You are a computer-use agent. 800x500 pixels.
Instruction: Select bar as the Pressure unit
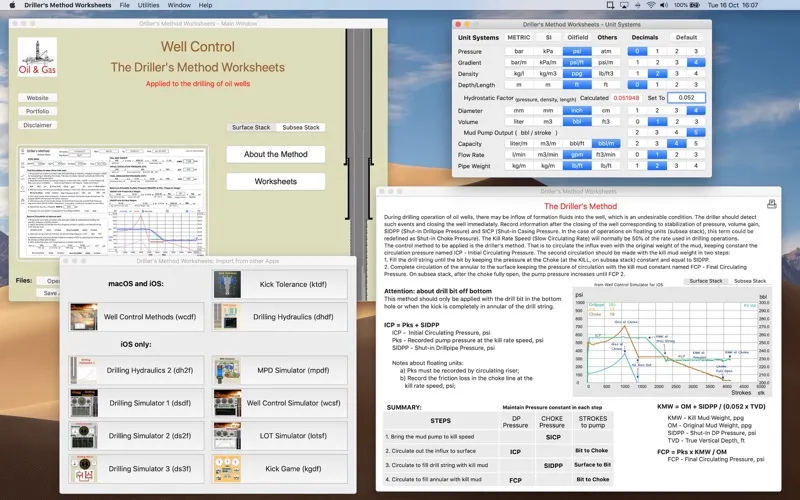[x=519, y=51]
